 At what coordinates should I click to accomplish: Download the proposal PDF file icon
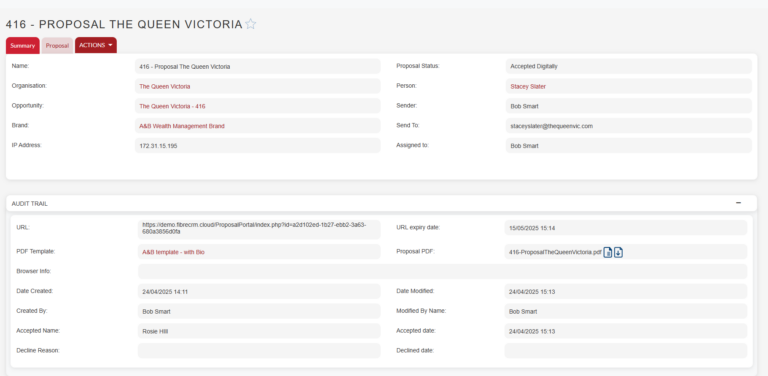coord(618,253)
